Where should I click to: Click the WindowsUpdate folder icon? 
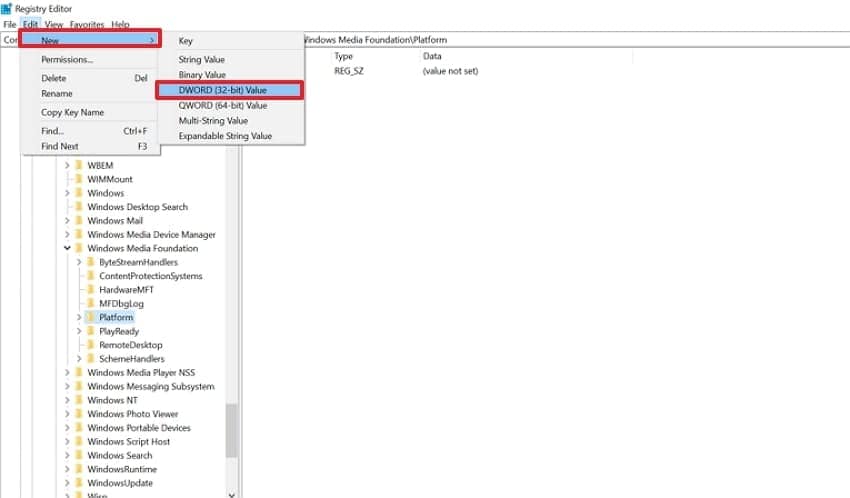79,483
